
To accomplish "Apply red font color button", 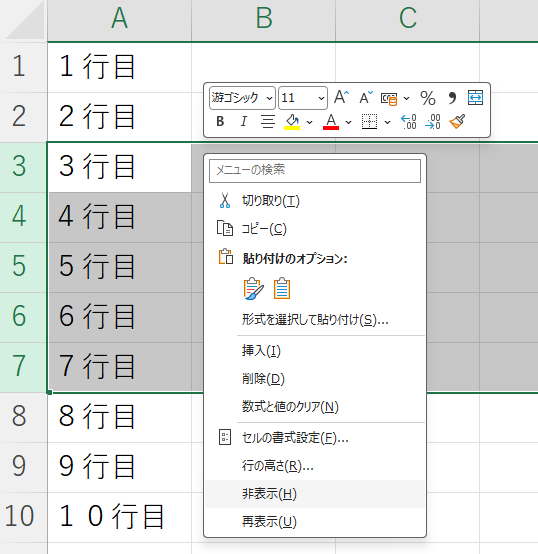I will point(331,122).
